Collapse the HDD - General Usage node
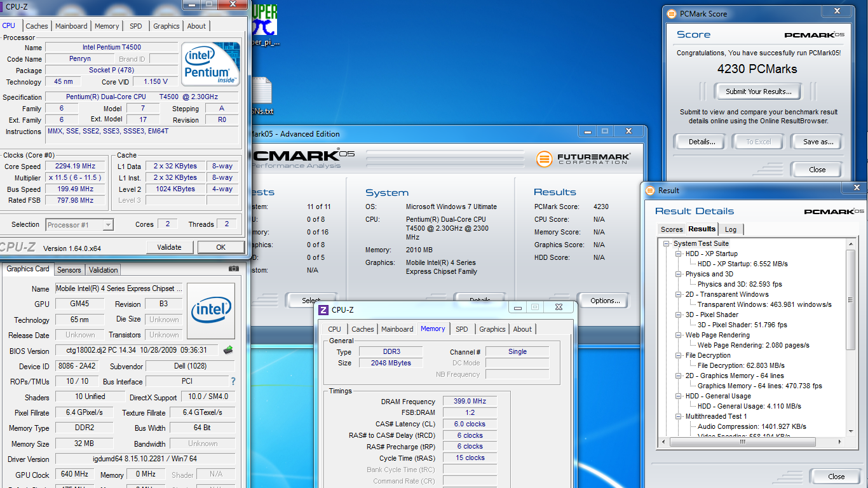Screen dimensions: 868x488 click(x=679, y=396)
